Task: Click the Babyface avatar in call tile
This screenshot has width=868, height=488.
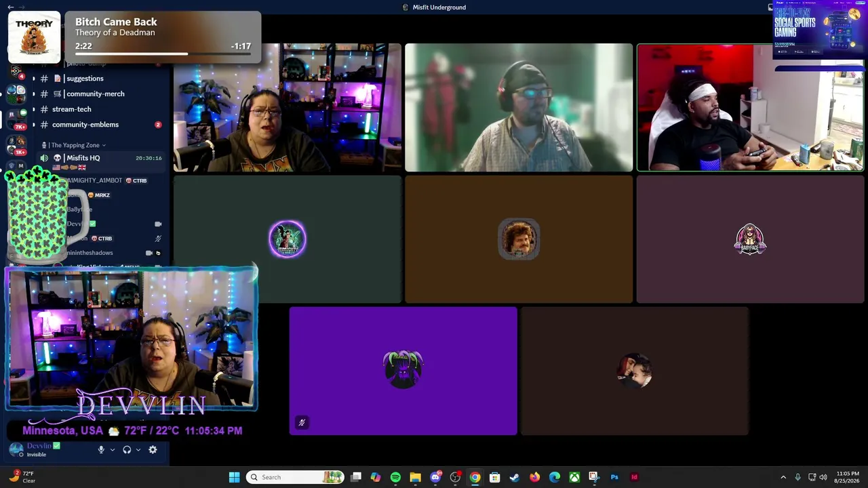Action: [750, 239]
